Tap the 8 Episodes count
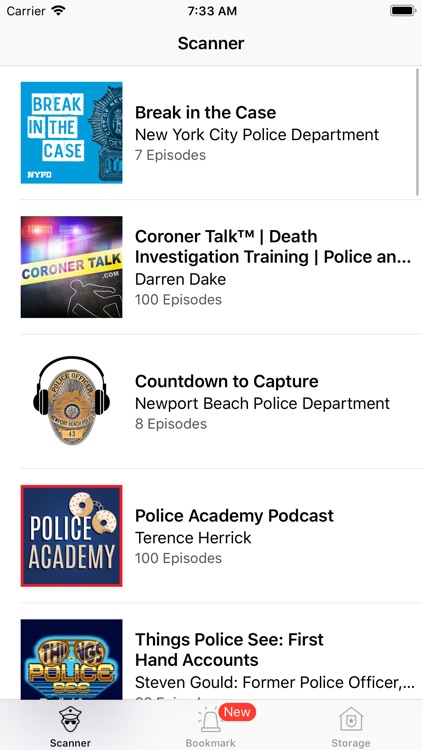 click(171, 424)
